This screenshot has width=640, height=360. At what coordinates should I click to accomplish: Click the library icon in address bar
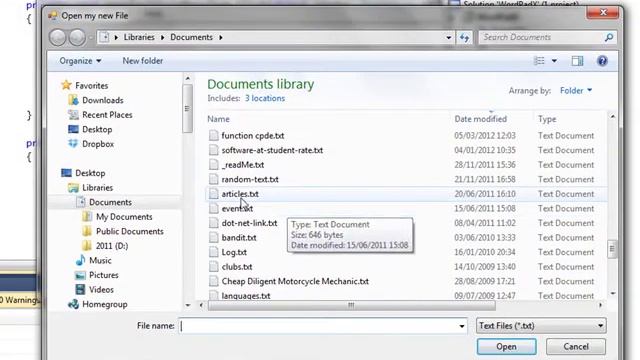pyautogui.click(x=104, y=37)
